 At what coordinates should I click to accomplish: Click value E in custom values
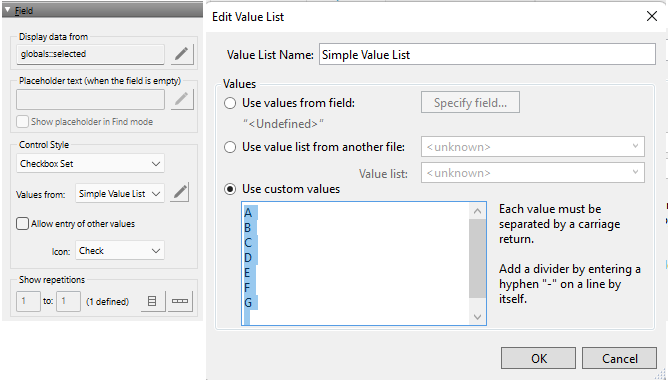tap(247, 272)
